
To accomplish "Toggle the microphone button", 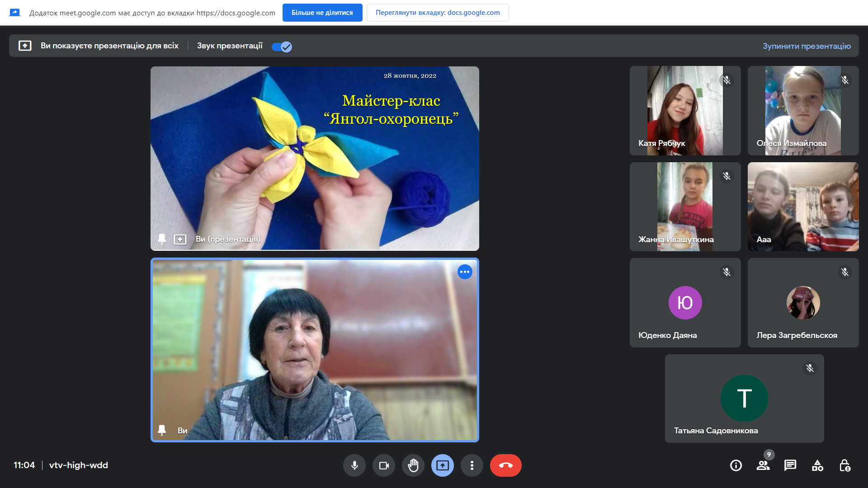I will pyautogui.click(x=354, y=465).
